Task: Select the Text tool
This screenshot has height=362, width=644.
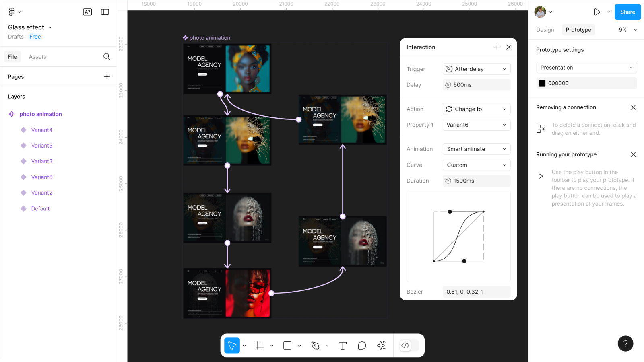Action: [x=343, y=346]
